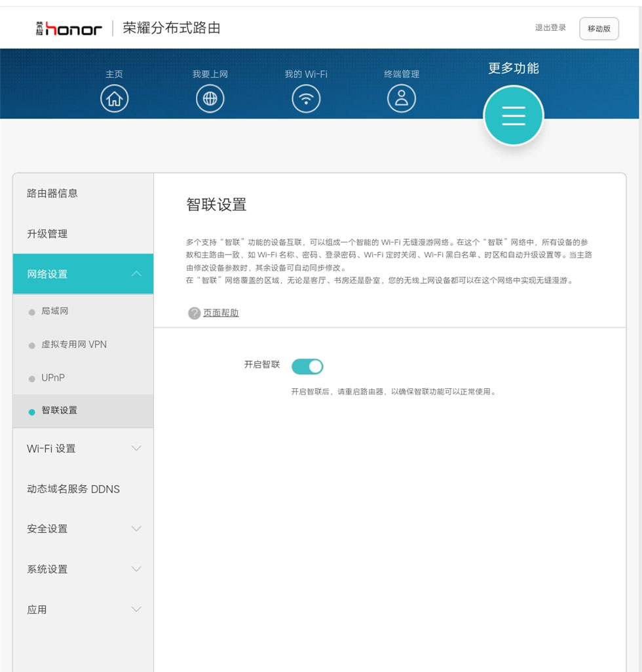Open 路由器信息 in the sidebar
The width and height of the screenshot is (642, 672).
click(52, 193)
